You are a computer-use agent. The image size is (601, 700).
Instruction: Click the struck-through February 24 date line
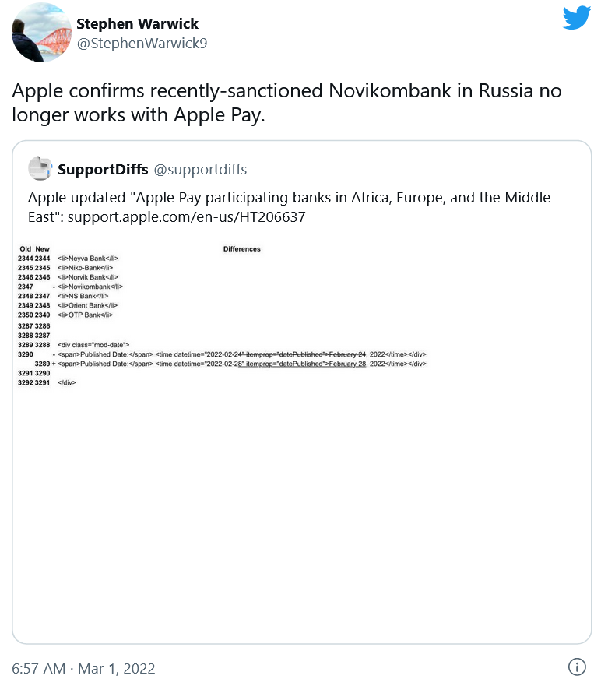[x=241, y=354]
